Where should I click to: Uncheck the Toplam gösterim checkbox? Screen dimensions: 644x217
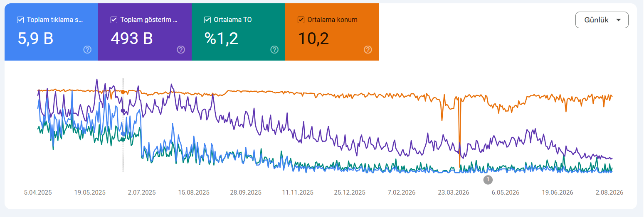[x=114, y=20]
